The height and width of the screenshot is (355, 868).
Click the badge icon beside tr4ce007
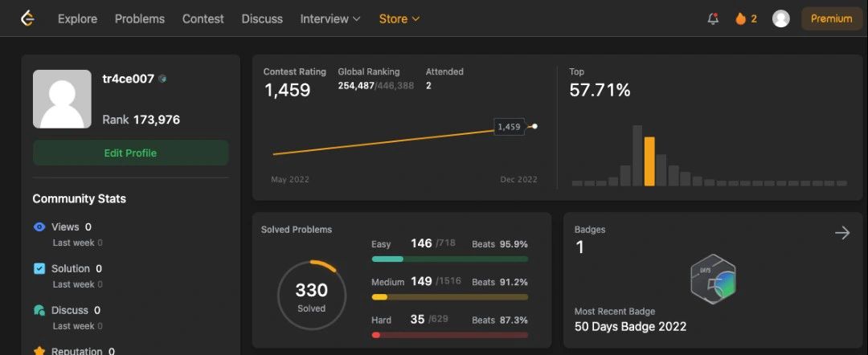162,79
